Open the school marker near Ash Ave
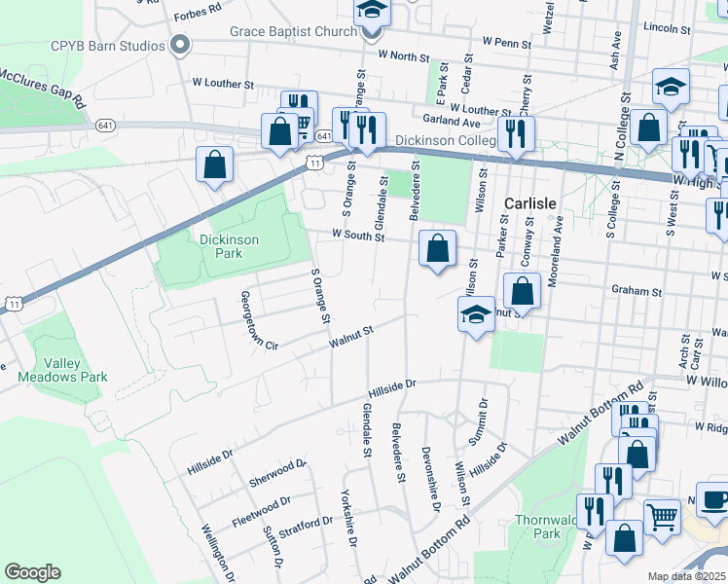Image resolution: width=728 pixels, height=584 pixels. pos(671,90)
